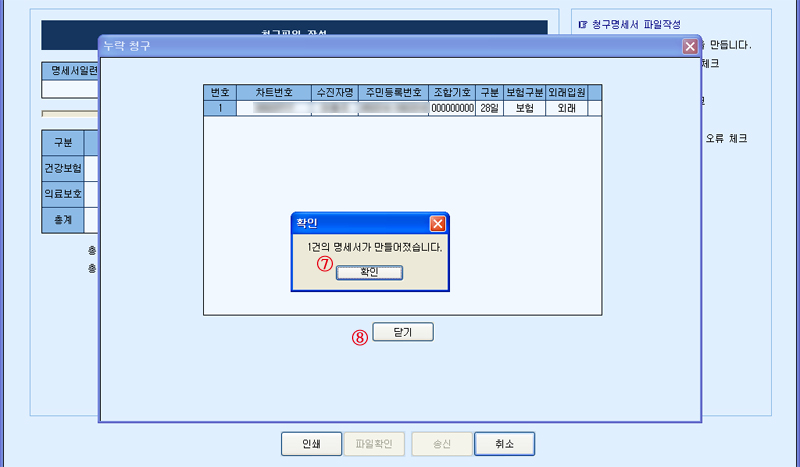Viewport: 800px width, 467px height.
Task: Click the 수진자명 column header
Action: point(334,92)
